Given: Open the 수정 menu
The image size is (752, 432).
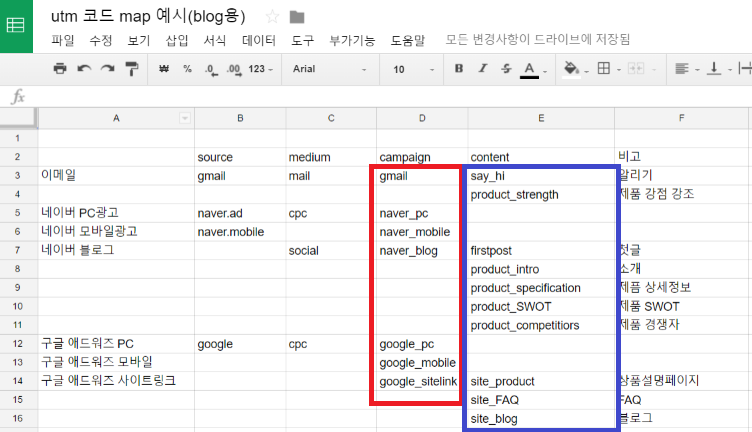Looking at the screenshot, I should click(x=101, y=40).
